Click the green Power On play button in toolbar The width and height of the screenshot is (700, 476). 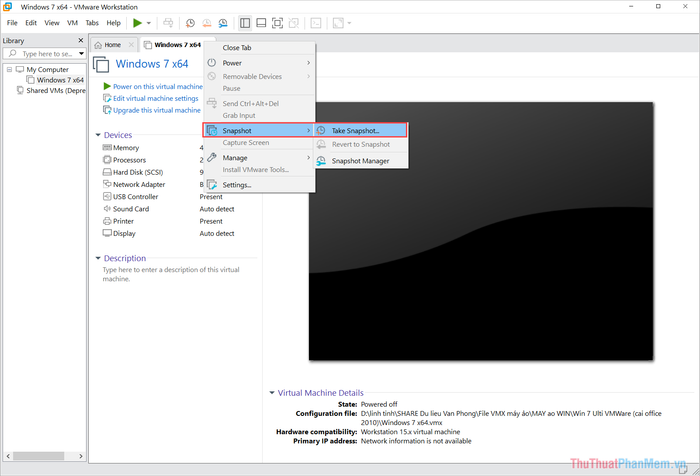pyautogui.click(x=138, y=23)
